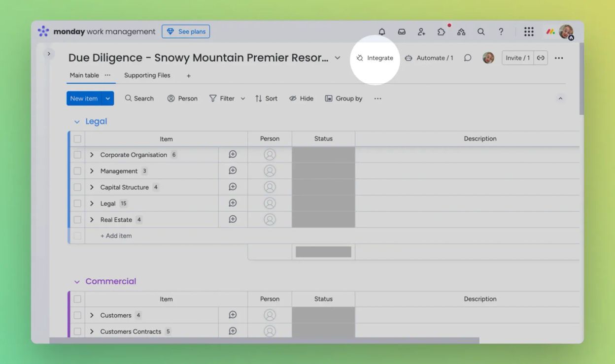Collapse the Legal group

(77, 121)
